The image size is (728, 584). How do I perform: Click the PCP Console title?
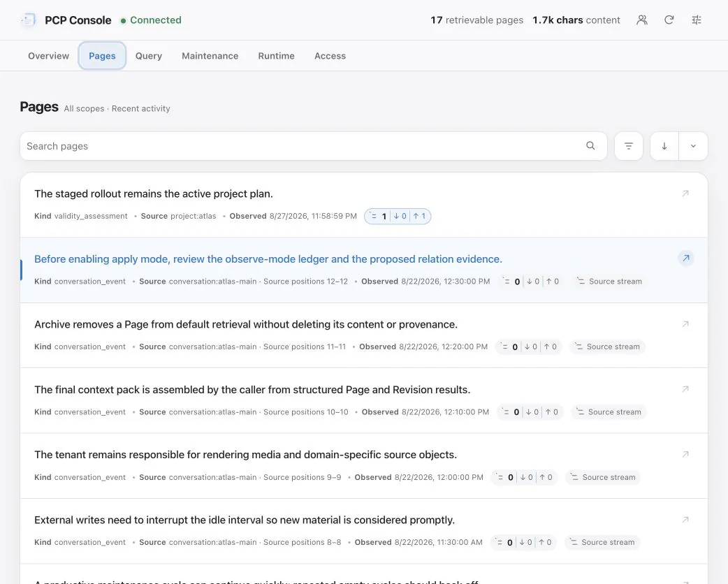click(78, 20)
